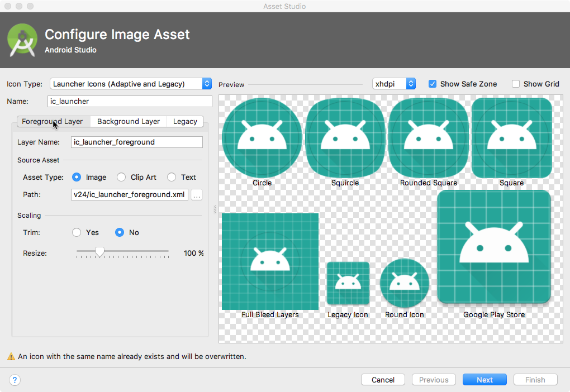Click the Squircle icon preview
The width and height of the screenshot is (570, 392).
click(345, 137)
